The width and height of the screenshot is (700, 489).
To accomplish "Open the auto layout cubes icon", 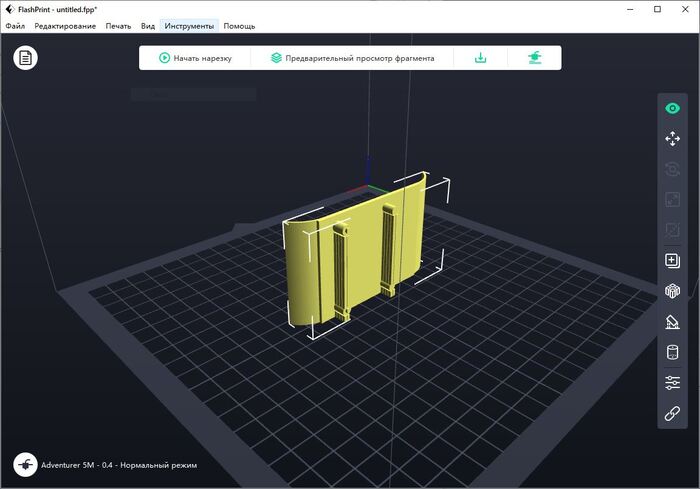I will [672, 291].
